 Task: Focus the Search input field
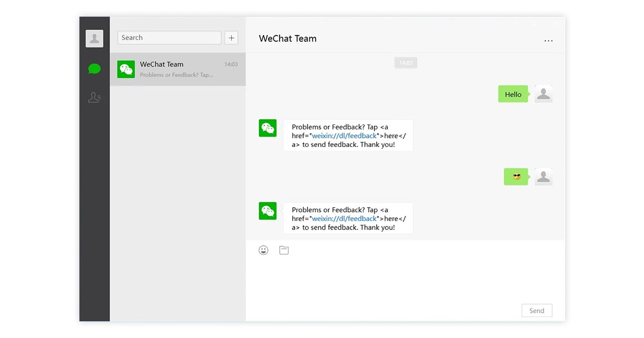[x=169, y=38]
